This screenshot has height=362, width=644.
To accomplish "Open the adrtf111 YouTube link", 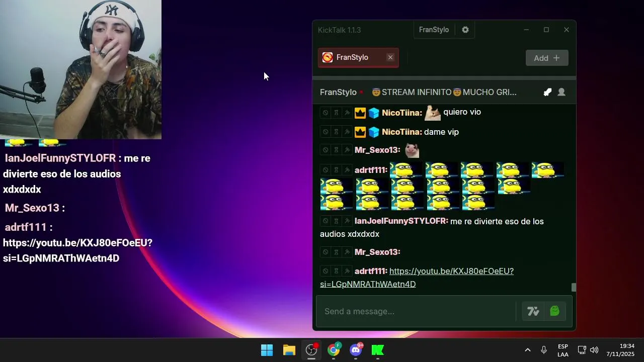I will (417, 278).
